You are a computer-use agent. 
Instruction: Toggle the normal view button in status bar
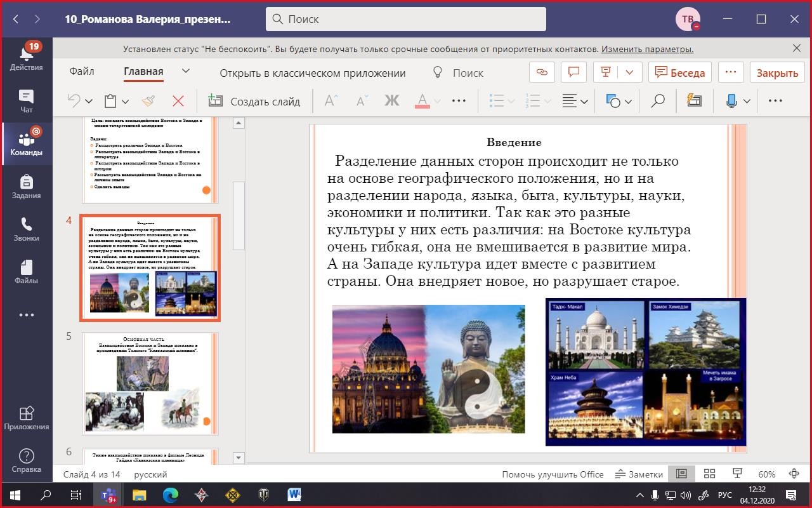click(x=682, y=474)
